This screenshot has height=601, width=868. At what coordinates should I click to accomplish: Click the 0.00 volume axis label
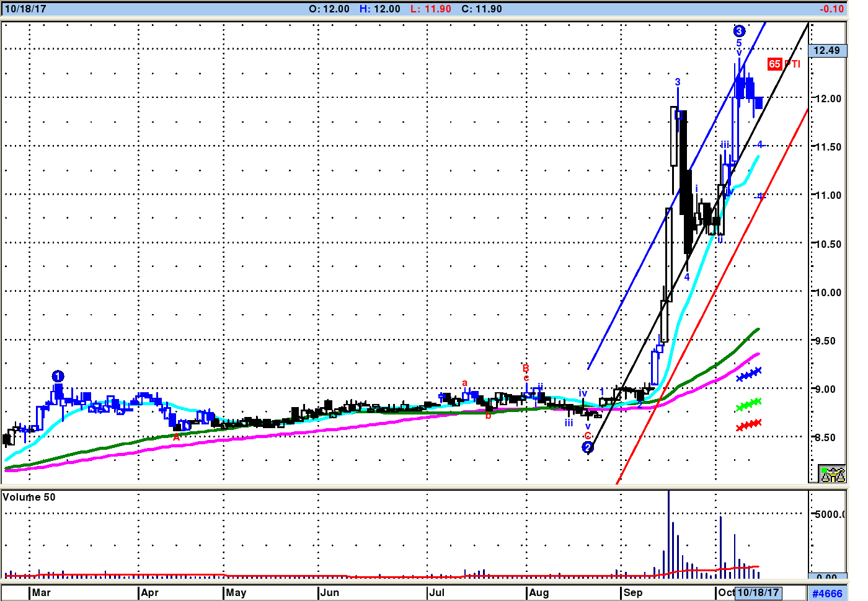(827, 577)
